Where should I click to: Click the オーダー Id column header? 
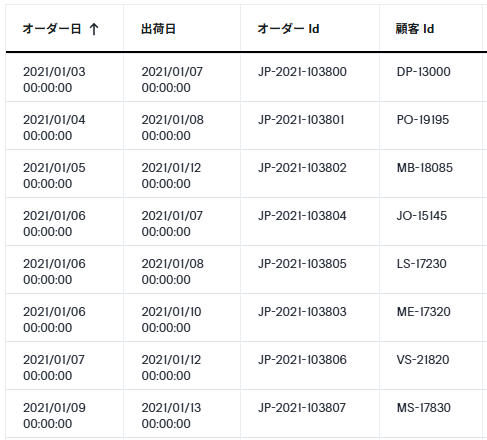pyautogui.click(x=288, y=29)
